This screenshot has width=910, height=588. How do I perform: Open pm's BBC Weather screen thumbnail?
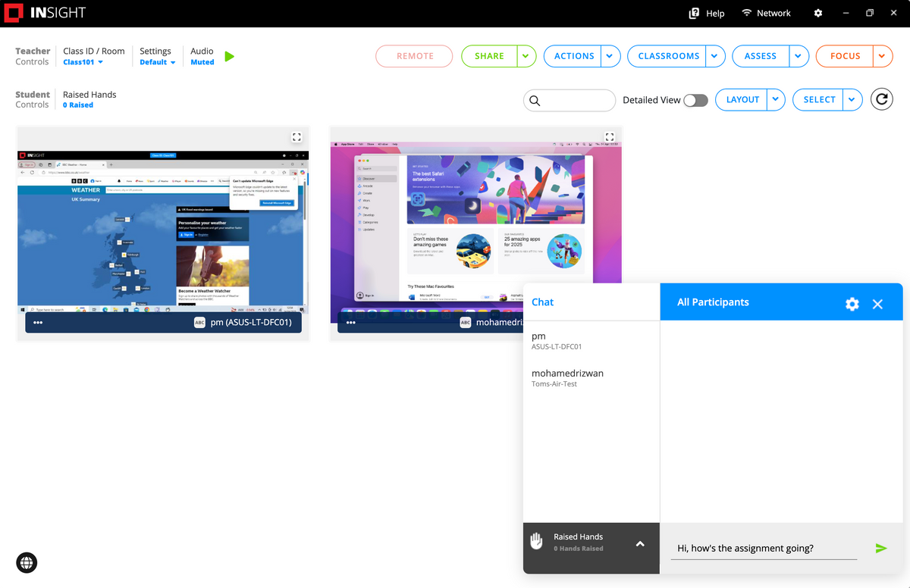[x=163, y=232]
